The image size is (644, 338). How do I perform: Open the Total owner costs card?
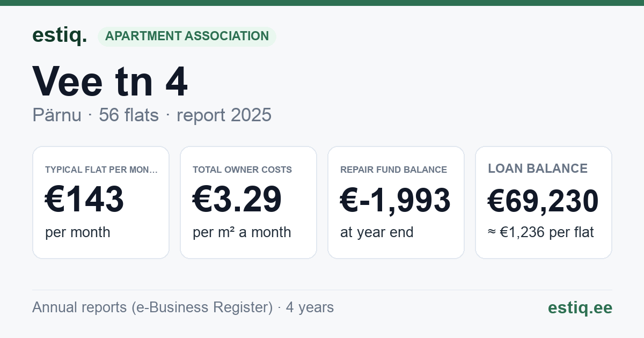pyautogui.click(x=248, y=202)
